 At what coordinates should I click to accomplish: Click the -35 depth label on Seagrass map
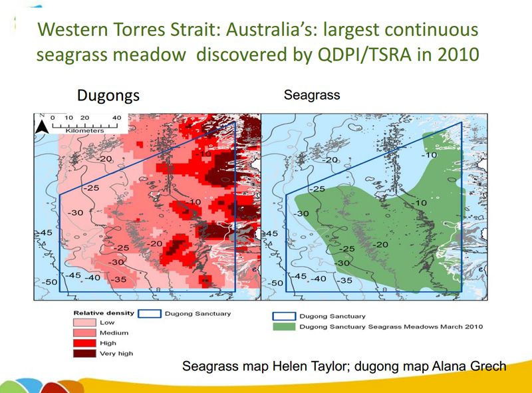tap(344, 281)
